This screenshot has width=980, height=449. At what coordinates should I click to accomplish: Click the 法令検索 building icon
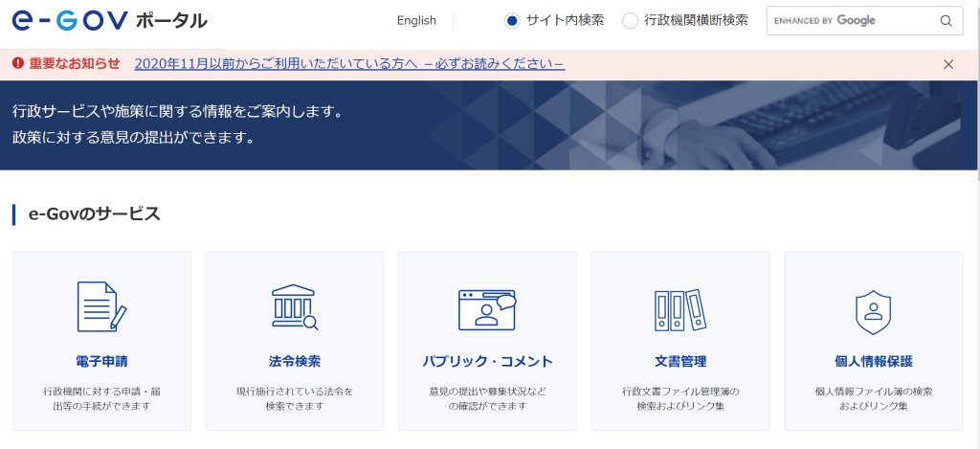coord(295,306)
